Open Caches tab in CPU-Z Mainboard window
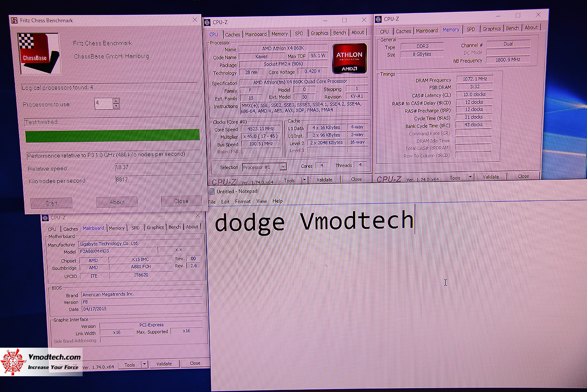The height and width of the screenshot is (392, 587). tap(71, 229)
